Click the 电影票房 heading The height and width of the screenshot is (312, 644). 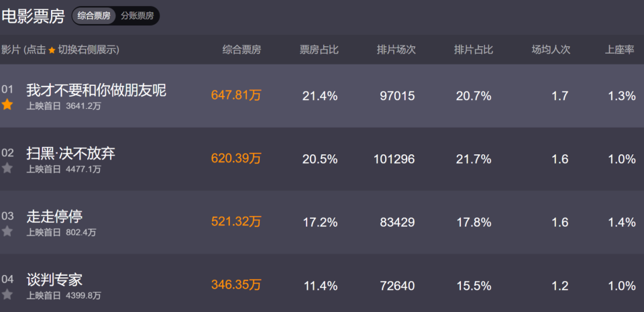pos(33,15)
